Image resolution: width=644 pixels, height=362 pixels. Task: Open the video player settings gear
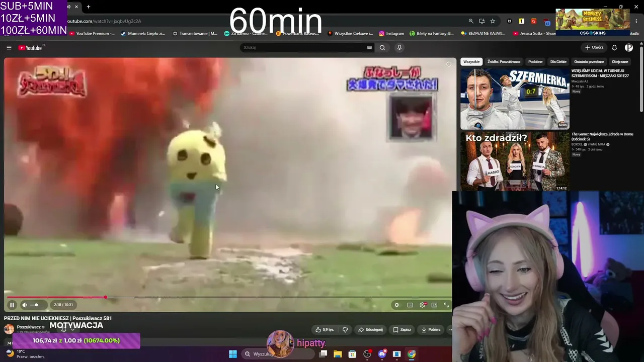[422, 305]
